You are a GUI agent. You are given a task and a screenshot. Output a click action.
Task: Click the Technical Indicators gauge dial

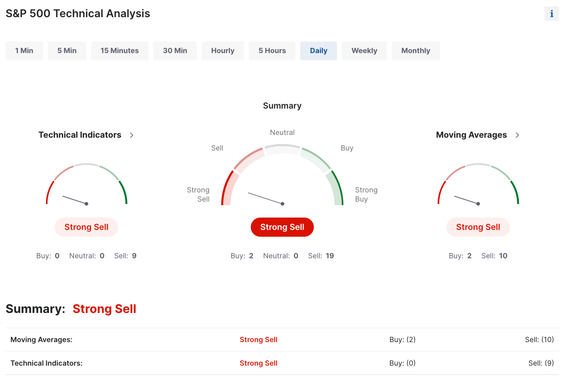pyautogui.click(x=87, y=184)
